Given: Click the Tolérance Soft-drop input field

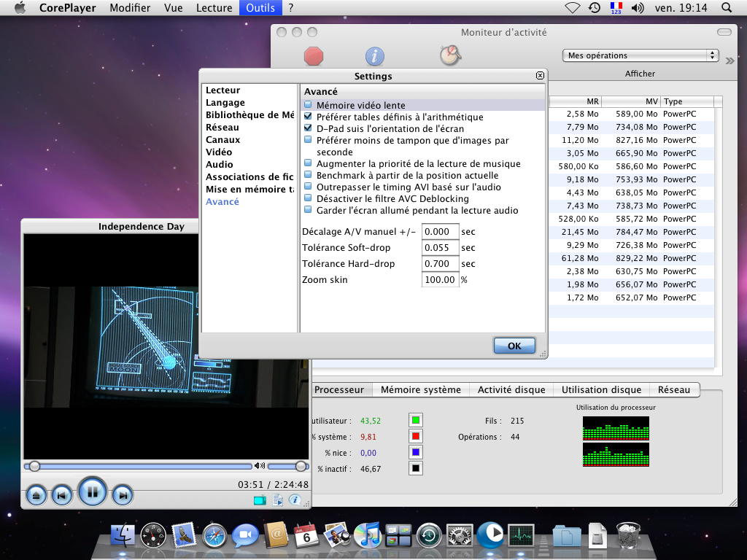Looking at the screenshot, I should [440, 248].
